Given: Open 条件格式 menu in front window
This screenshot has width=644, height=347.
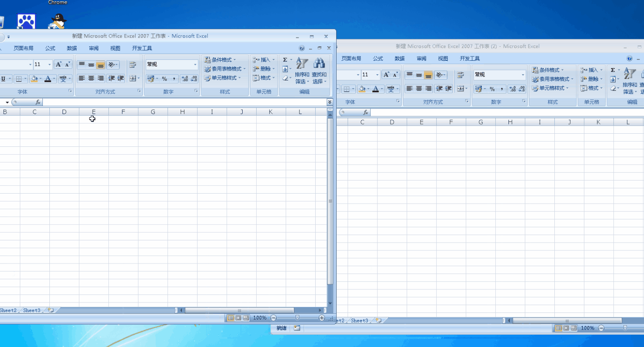Looking at the screenshot, I should pos(220,60).
